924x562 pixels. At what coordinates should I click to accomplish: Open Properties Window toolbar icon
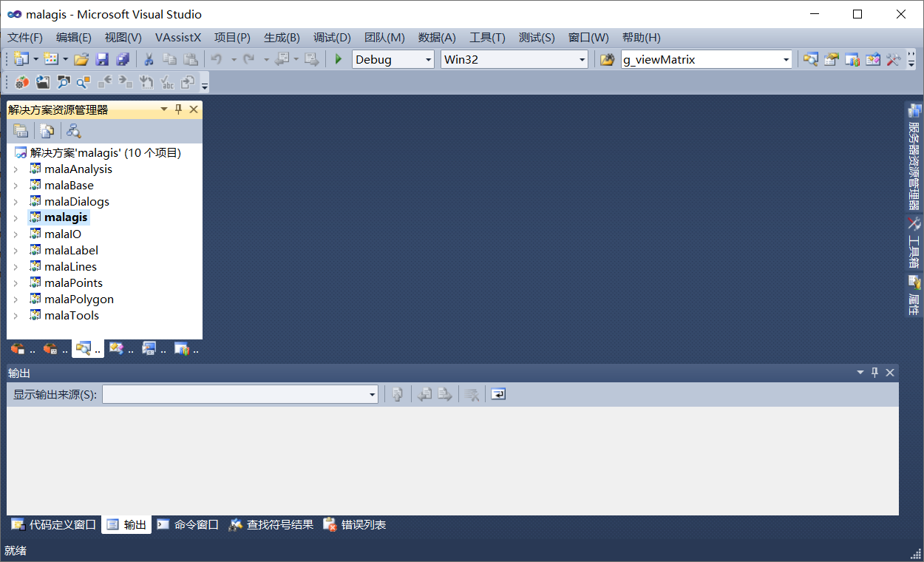[x=832, y=59]
